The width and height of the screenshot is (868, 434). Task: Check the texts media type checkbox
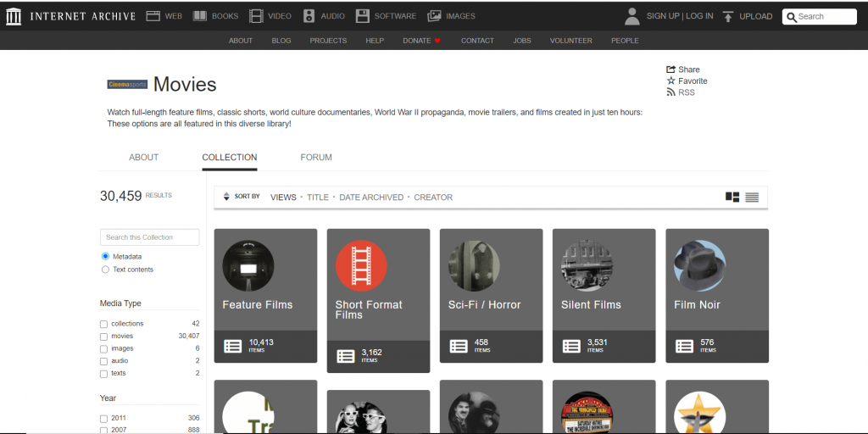[103, 374]
